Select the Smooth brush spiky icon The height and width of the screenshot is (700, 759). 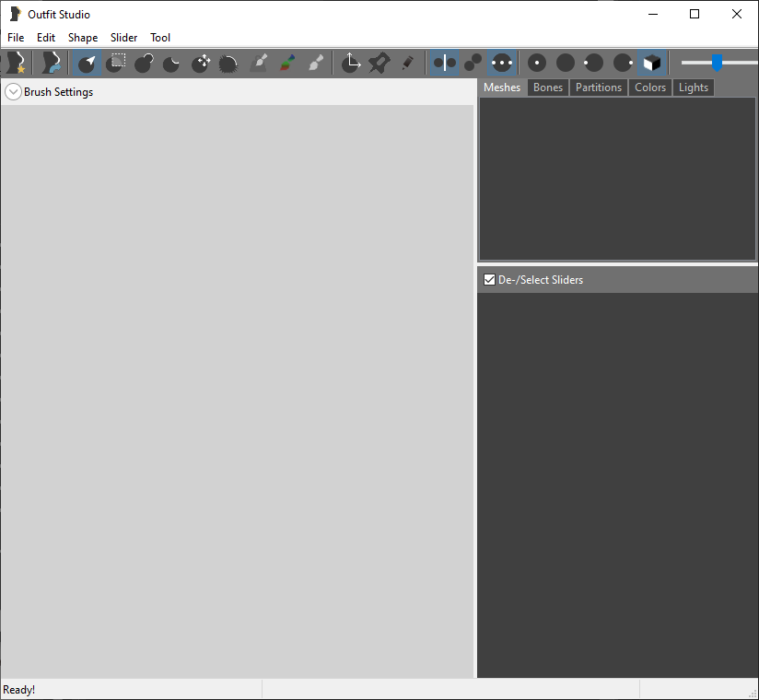pyautogui.click(x=228, y=63)
